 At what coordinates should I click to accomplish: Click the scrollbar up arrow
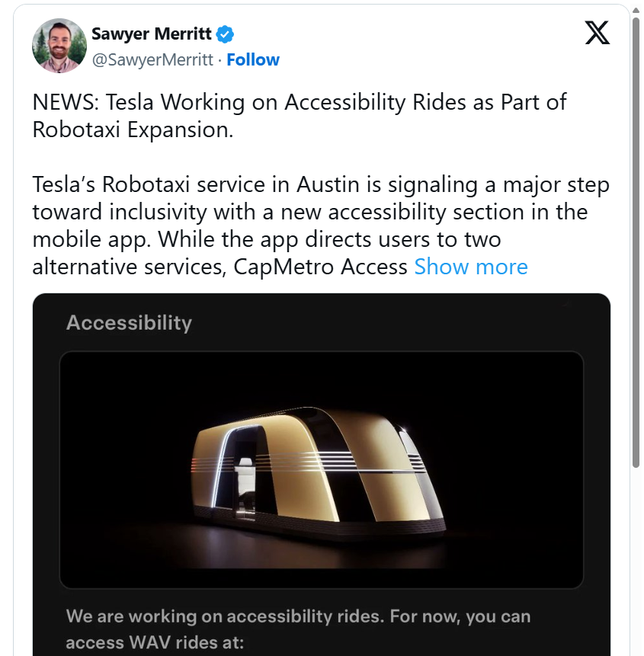tap(636, 9)
